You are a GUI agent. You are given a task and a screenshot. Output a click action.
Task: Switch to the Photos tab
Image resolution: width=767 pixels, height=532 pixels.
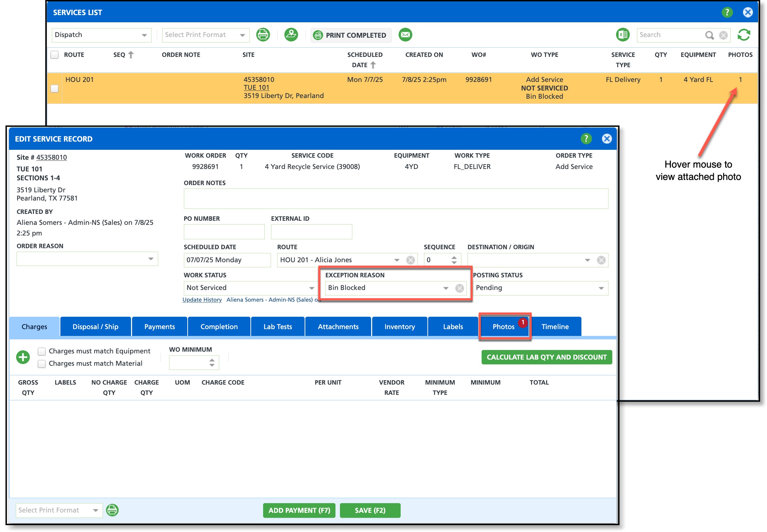point(503,327)
